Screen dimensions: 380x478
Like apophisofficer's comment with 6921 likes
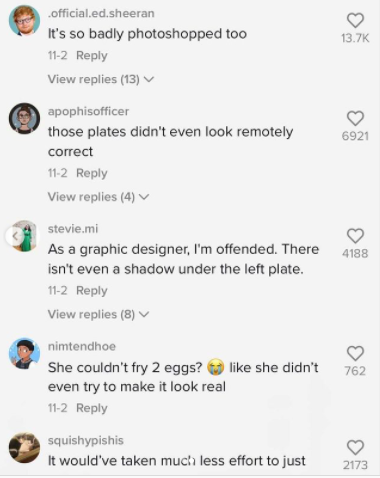pos(355,118)
